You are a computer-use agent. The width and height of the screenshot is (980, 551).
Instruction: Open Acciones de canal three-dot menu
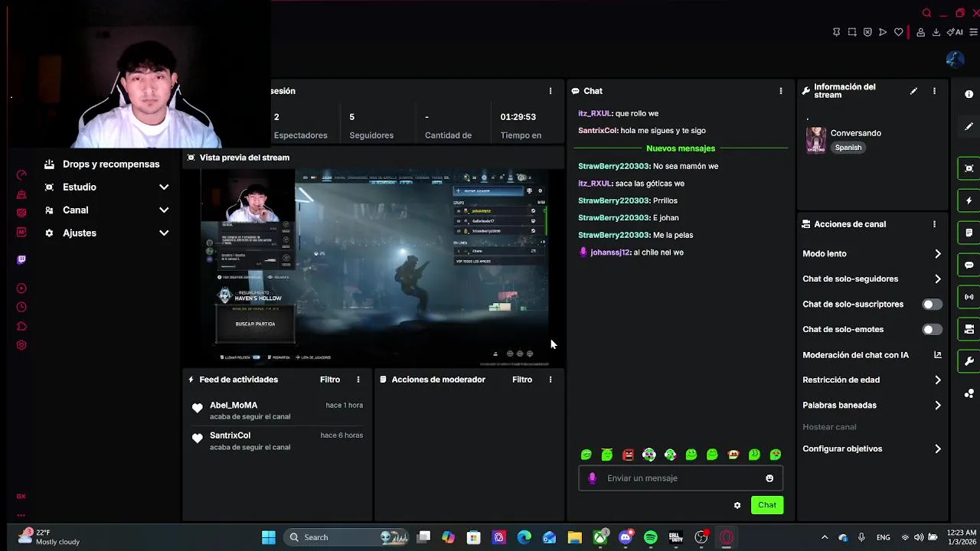pyautogui.click(x=934, y=224)
